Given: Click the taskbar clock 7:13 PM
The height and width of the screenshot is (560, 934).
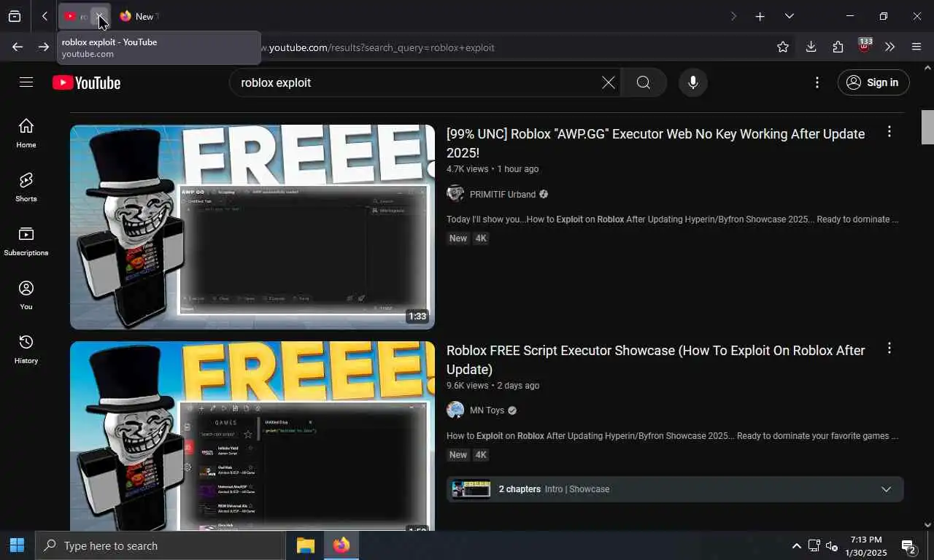Looking at the screenshot, I should coord(866,540).
